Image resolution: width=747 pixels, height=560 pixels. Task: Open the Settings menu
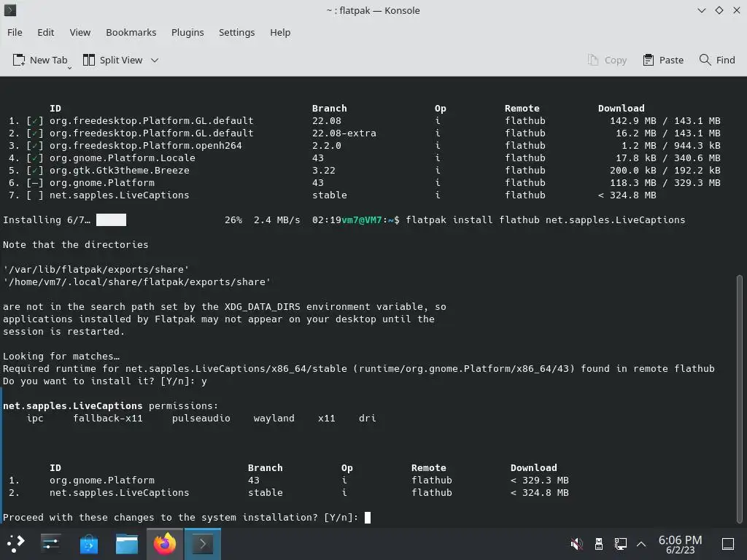coord(237,32)
